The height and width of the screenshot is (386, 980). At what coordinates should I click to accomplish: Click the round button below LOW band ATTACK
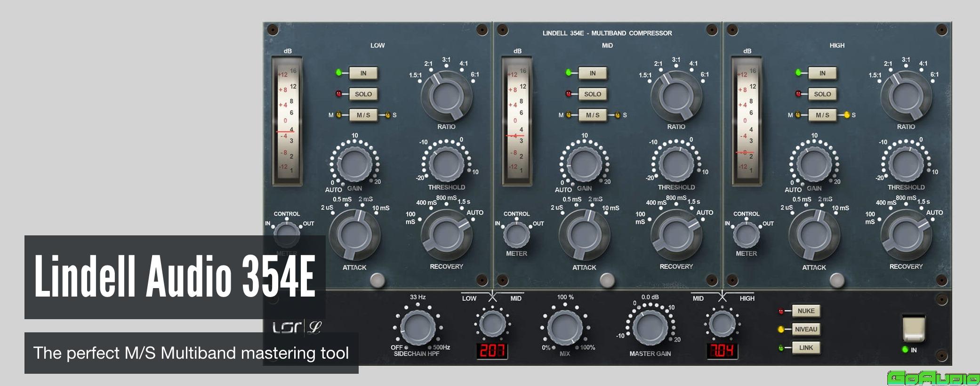tap(378, 280)
